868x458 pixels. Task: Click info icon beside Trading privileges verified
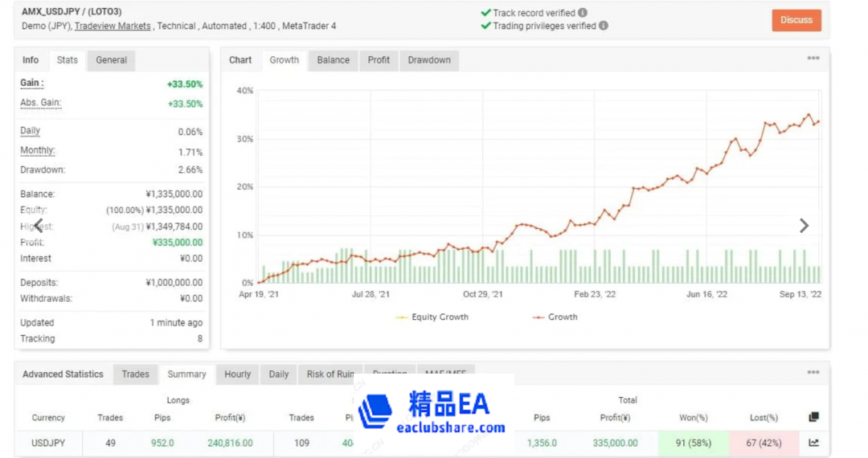(604, 26)
